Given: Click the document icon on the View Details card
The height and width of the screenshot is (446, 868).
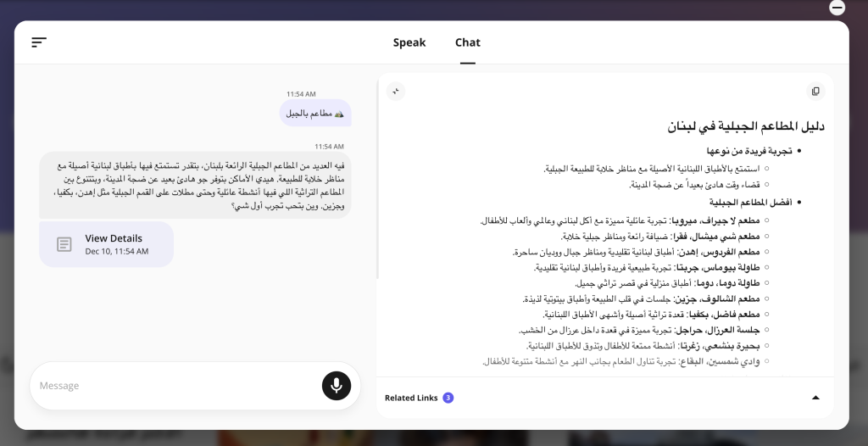Looking at the screenshot, I should click(x=64, y=244).
